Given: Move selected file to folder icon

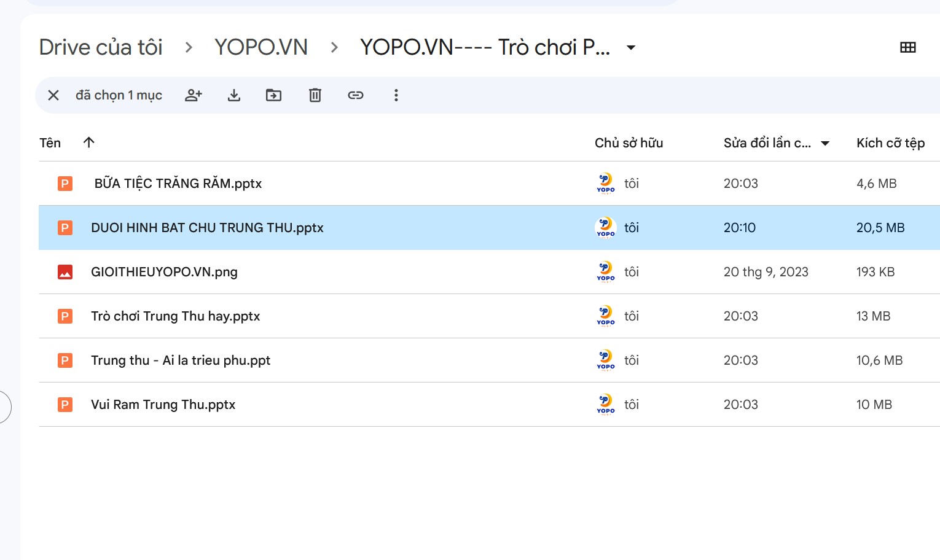Looking at the screenshot, I should [273, 95].
